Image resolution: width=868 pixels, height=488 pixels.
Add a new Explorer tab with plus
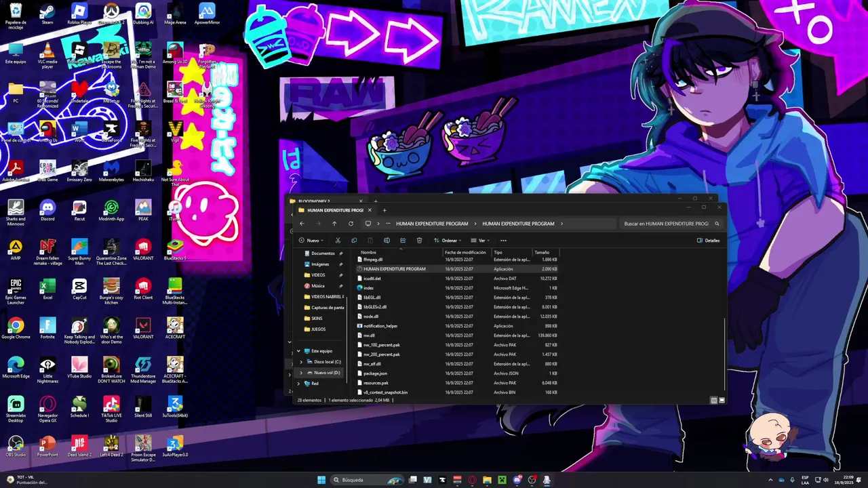pyautogui.click(x=384, y=210)
